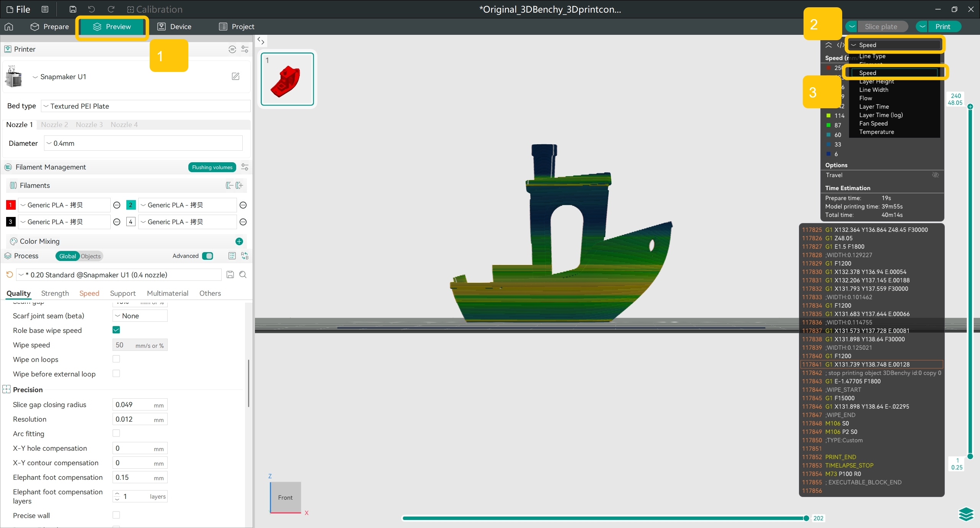Screen dimensions: 980x528
Task: Click the layers stack icon bottom right
Action: coord(966,514)
